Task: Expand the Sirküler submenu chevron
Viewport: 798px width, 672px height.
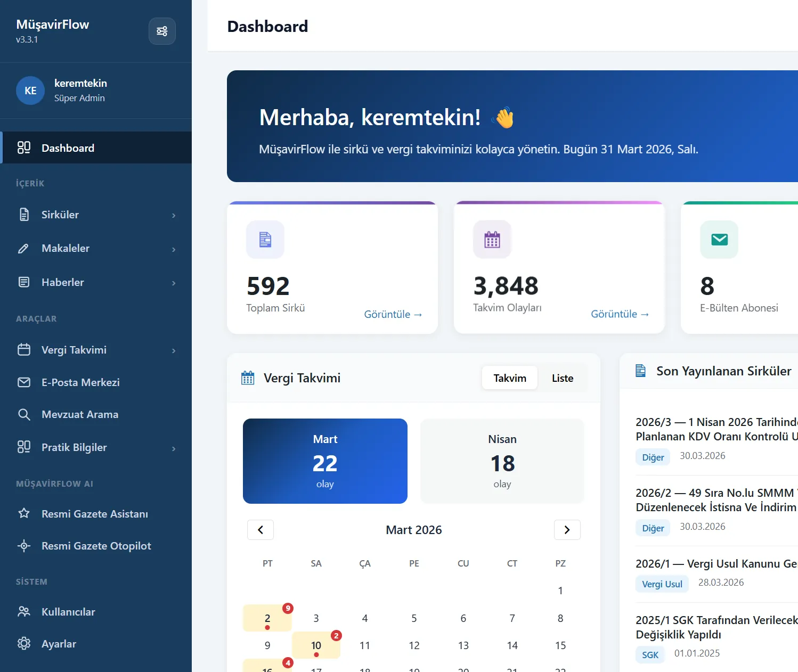Action: pyautogui.click(x=174, y=215)
